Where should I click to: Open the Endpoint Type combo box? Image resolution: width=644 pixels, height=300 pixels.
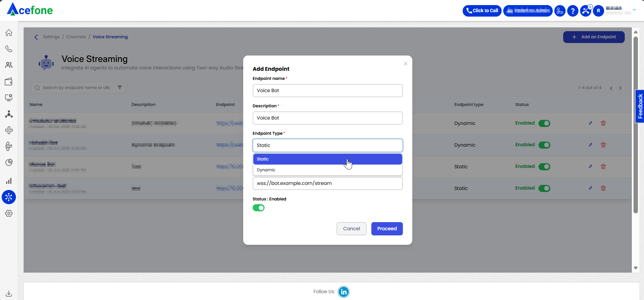coord(327,145)
